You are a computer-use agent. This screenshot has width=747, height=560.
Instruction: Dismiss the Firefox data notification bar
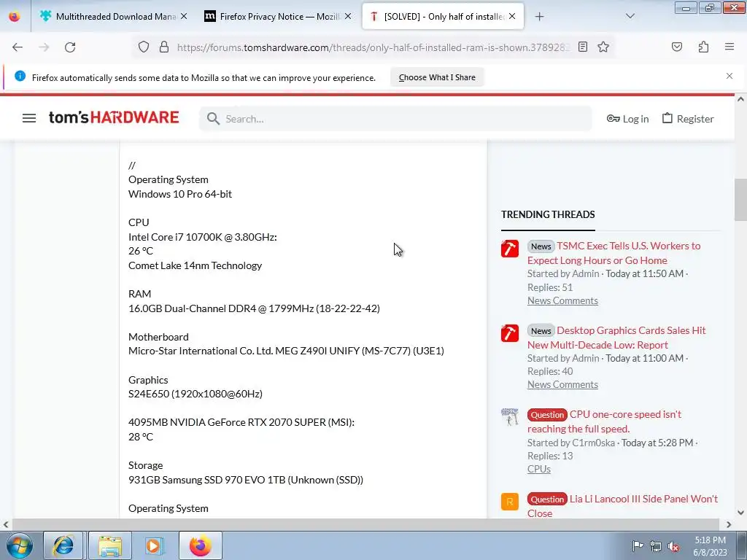point(729,76)
